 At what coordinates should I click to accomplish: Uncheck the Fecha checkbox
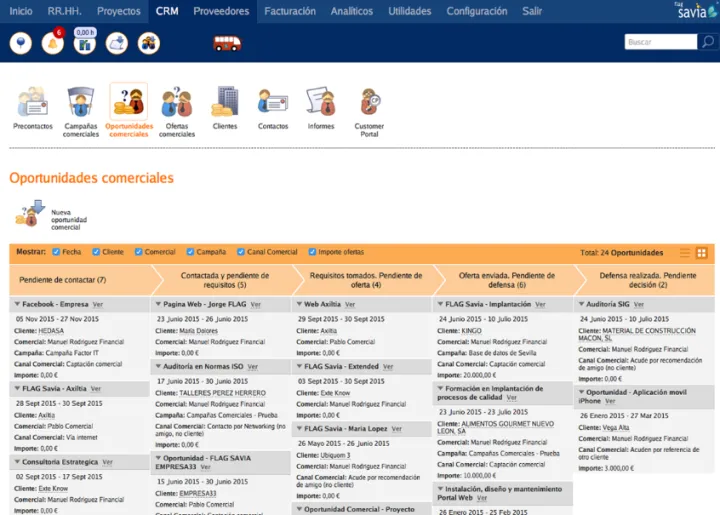[x=55, y=252]
